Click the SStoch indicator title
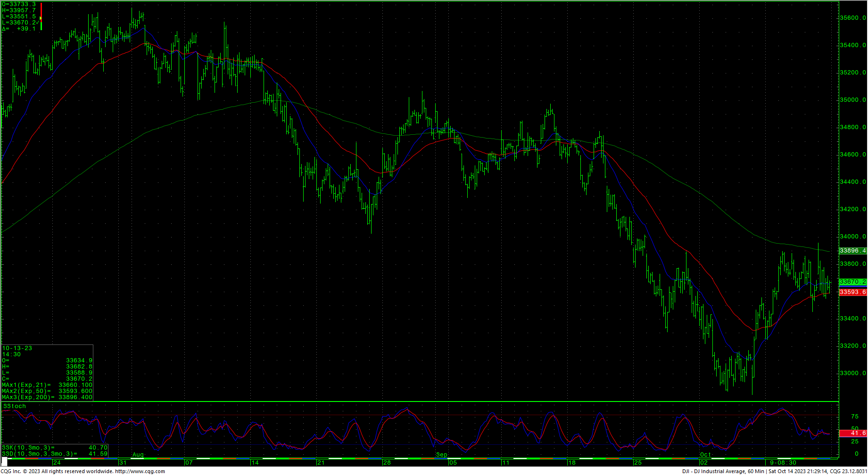868x475 pixels. [x=15, y=406]
